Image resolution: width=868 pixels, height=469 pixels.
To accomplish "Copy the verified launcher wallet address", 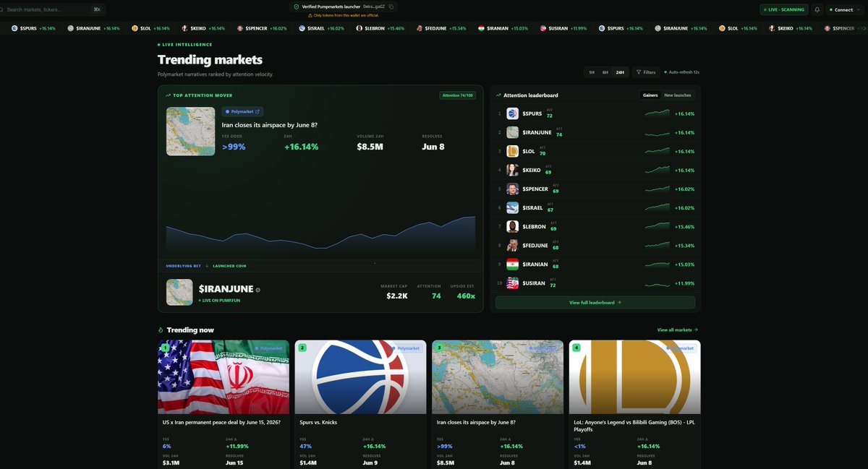I will pyautogui.click(x=391, y=7).
